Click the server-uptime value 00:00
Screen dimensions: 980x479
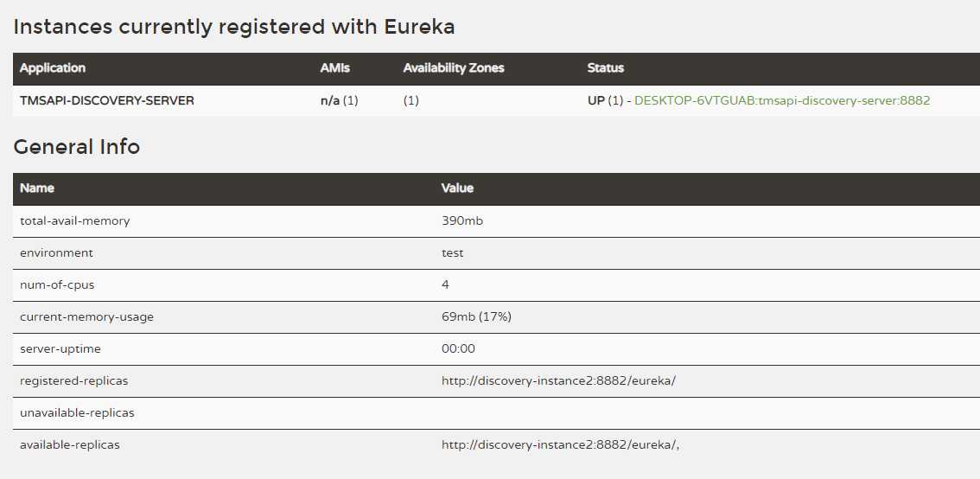[x=458, y=348]
